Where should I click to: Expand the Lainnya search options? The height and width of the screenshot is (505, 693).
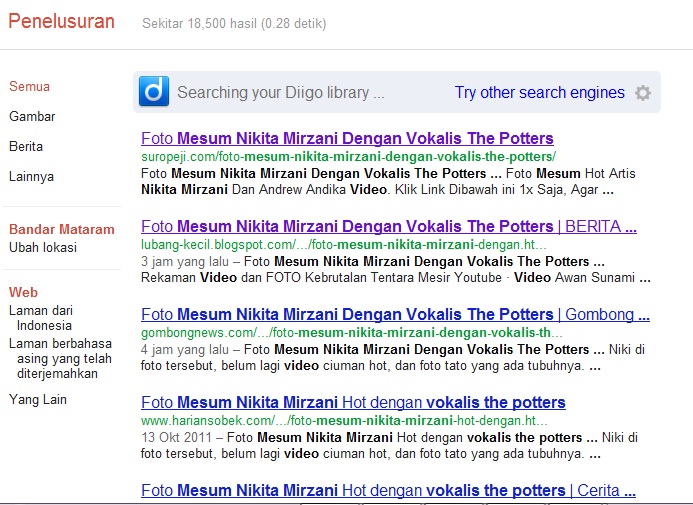click(31, 176)
